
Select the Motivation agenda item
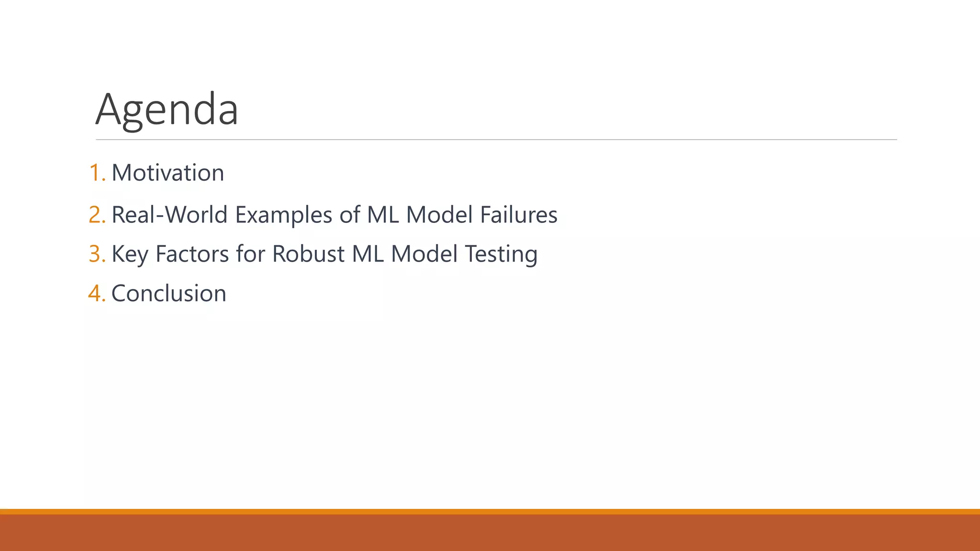point(167,173)
